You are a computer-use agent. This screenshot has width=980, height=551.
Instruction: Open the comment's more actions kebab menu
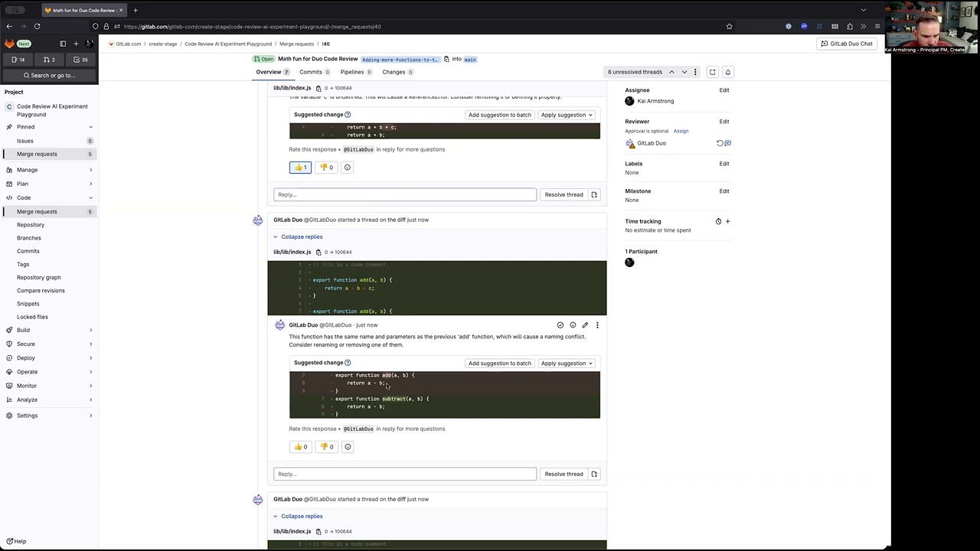(597, 325)
